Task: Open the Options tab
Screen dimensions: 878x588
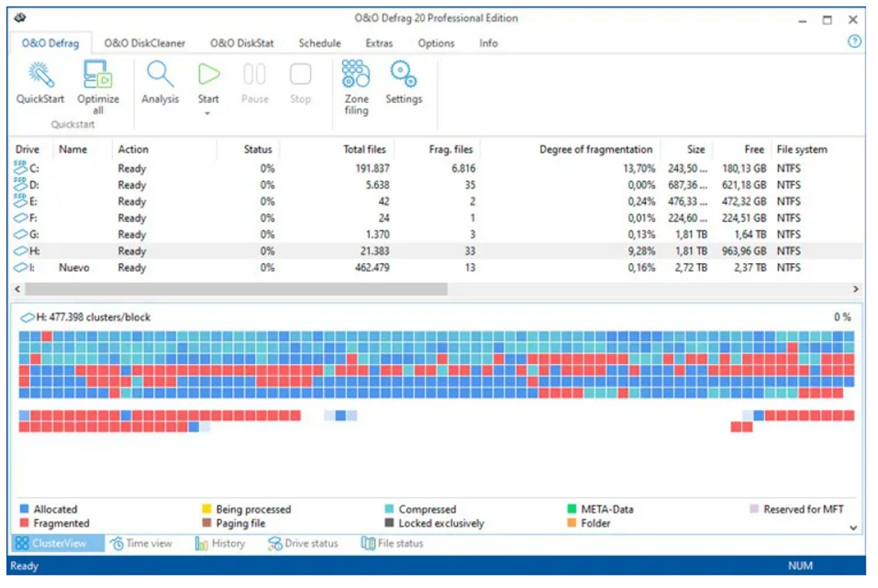Action: [436, 43]
